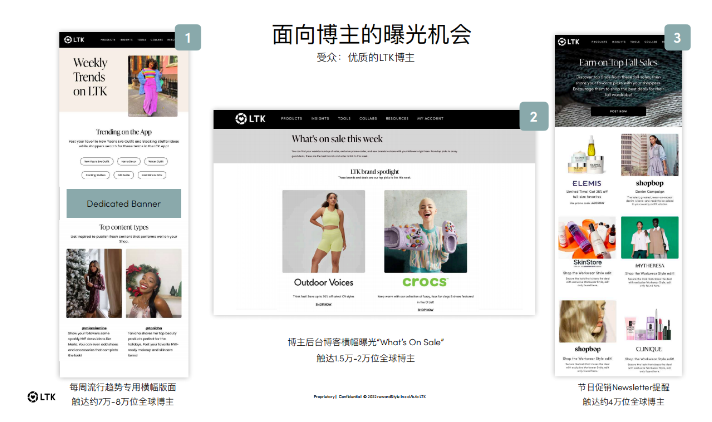Click the Weekly Trends on LTK heading
This screenshot has width=712, height=422.
[x=90, y=77]
